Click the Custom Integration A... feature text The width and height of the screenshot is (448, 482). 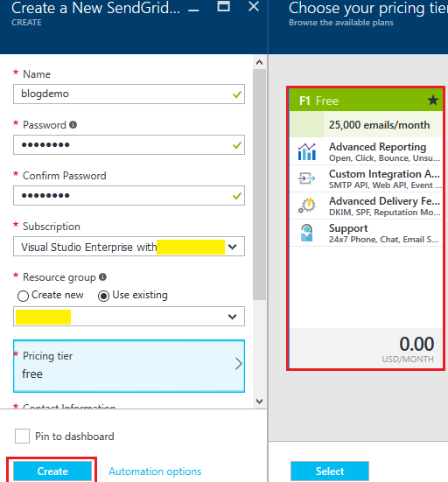tap(384, 174)
